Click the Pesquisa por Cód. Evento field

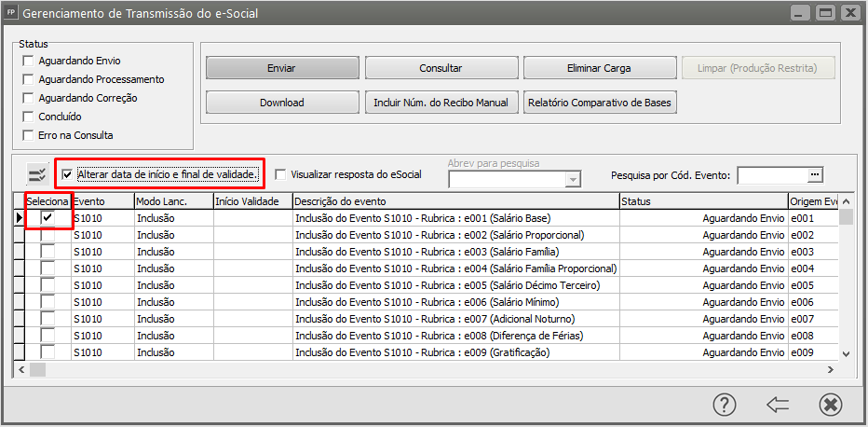772,174
